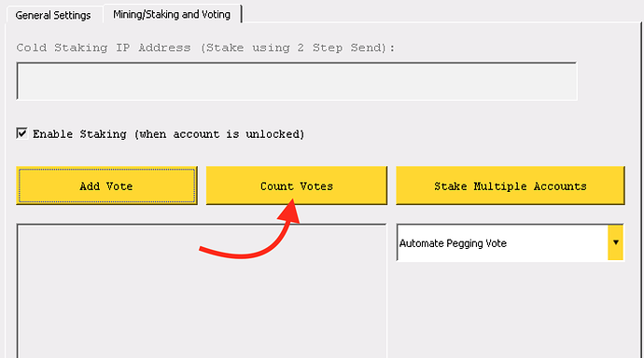Select the Mining/Staking and Voting tab
644x358 pixels.
click(x=172, y=14)
